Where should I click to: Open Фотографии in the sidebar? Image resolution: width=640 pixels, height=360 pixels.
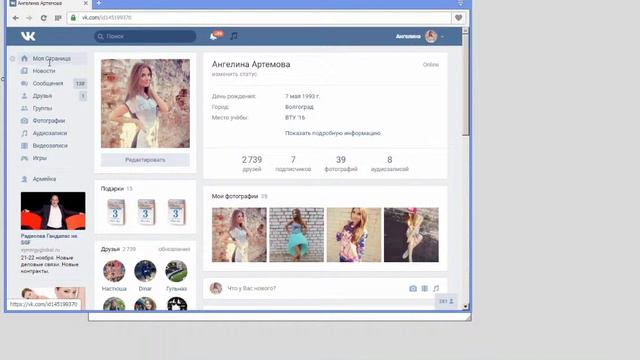(x=49, y=121)
